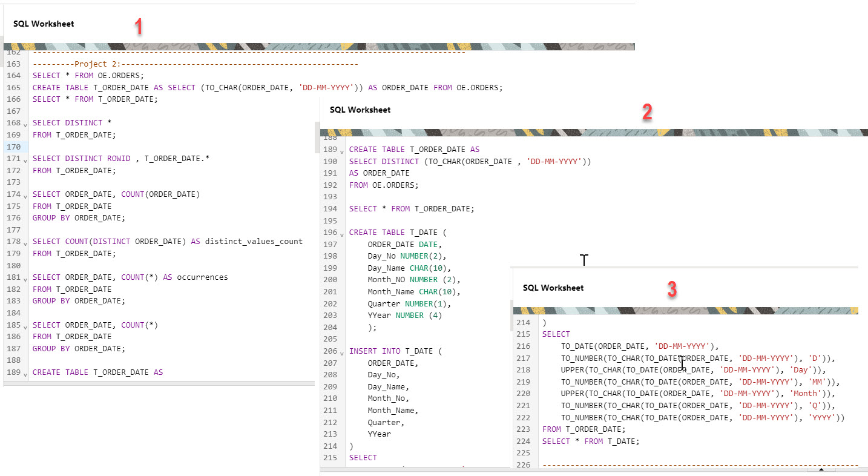Collapse the SELECT block at line 185
This screenshot has width=868, height=476.
(x=24, y=325)
